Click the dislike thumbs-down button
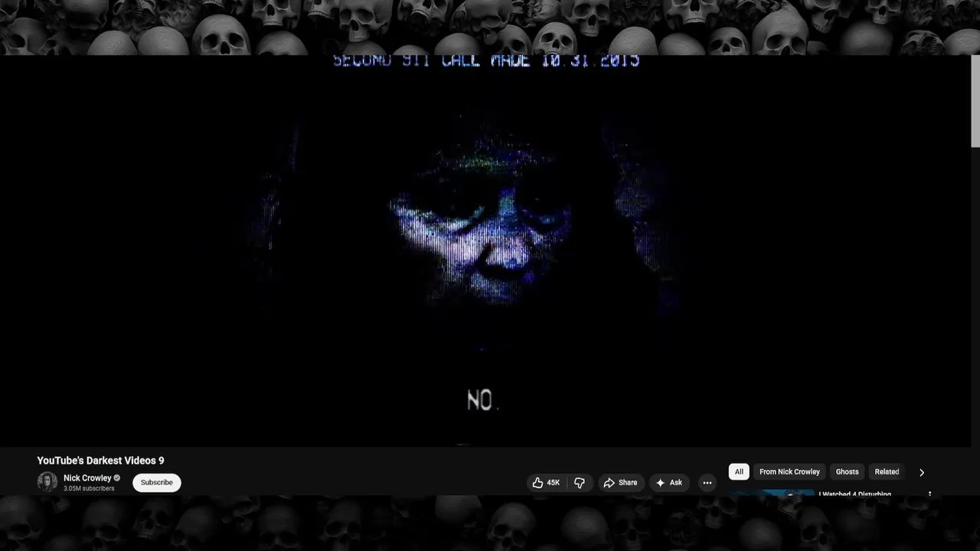This screenshot has height=551, width=980. pos(580,483)
